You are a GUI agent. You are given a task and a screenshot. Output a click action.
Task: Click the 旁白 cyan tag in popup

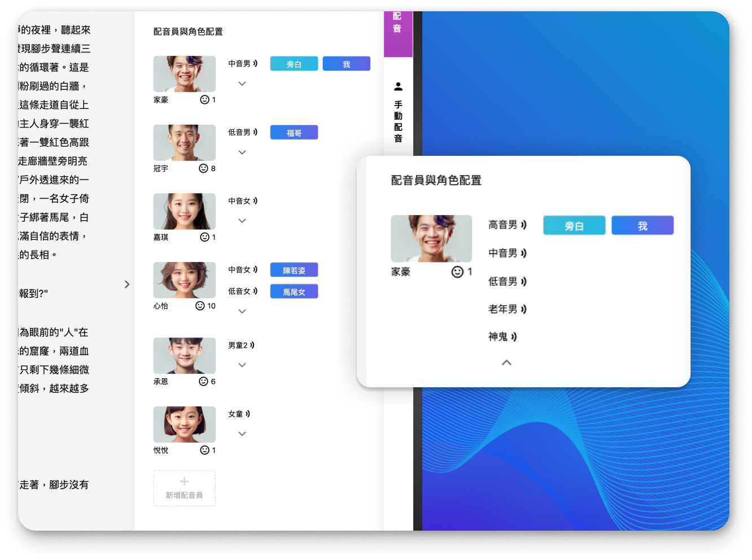(x=574, y=226)
